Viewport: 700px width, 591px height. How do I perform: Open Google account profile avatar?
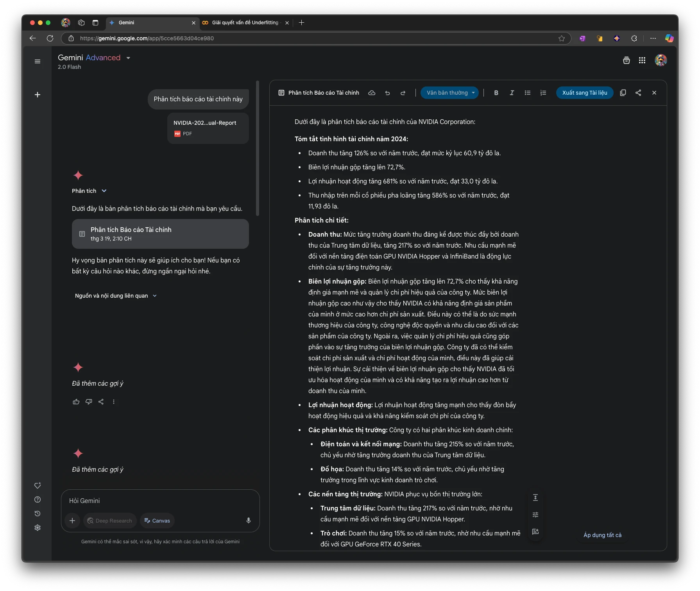[661, 60]
